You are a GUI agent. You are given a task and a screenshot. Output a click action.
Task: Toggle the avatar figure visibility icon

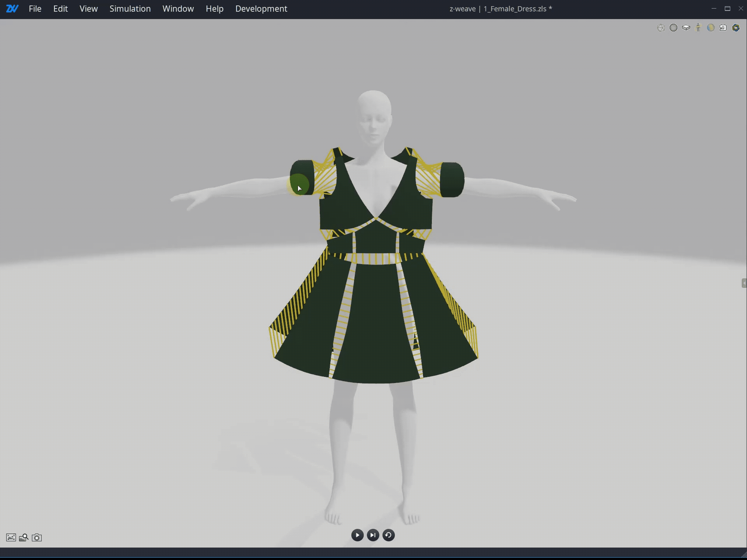(x=698, y=28)
